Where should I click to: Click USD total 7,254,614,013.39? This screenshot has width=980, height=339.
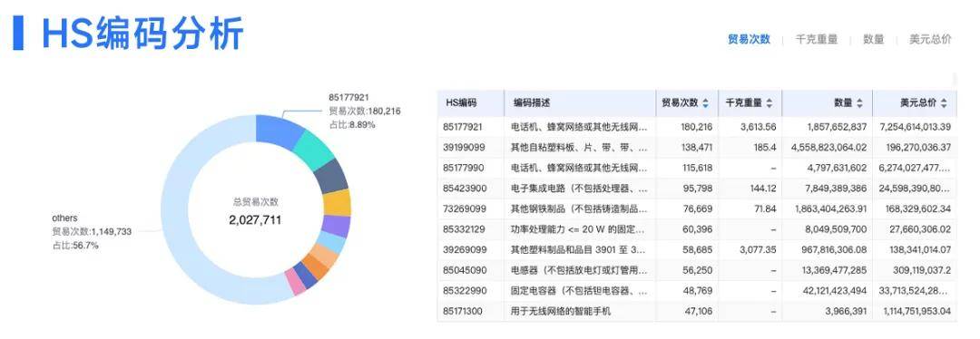pos(916,127)
